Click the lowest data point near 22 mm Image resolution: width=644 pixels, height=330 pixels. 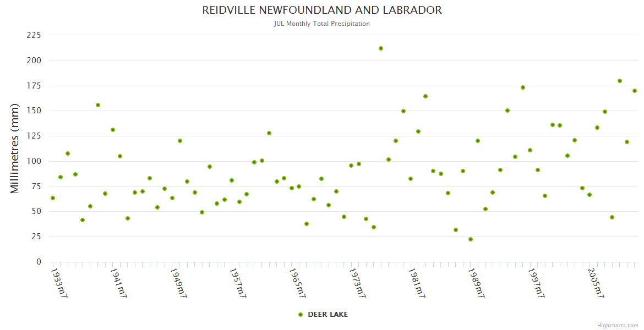pyautogui.click(x=471, y=239)
